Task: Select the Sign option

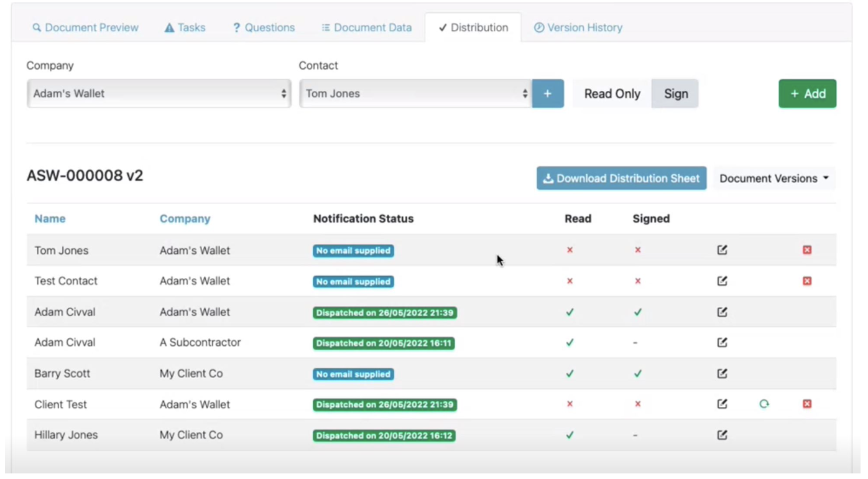Action: pyautogui.click(x=675, y=93)
